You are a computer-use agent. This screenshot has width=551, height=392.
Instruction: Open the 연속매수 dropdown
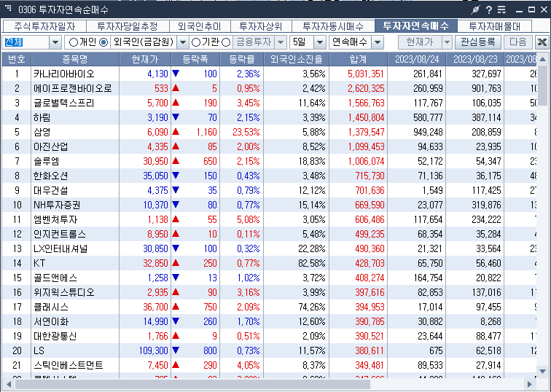(378, 42)
